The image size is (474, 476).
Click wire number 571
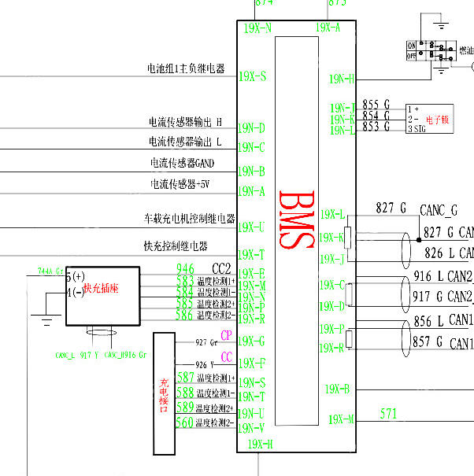pyautogui.click(x=388, y=414)
